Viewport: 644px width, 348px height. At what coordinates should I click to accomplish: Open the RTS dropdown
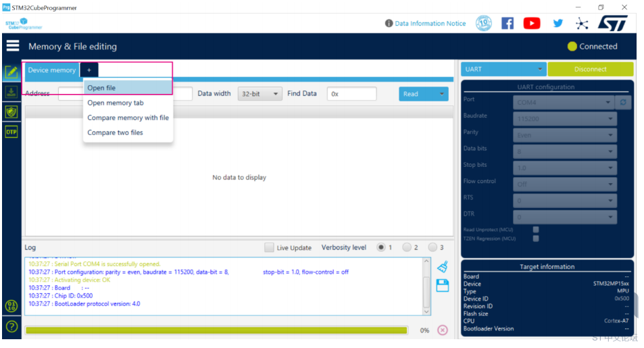tap(565, 201)
